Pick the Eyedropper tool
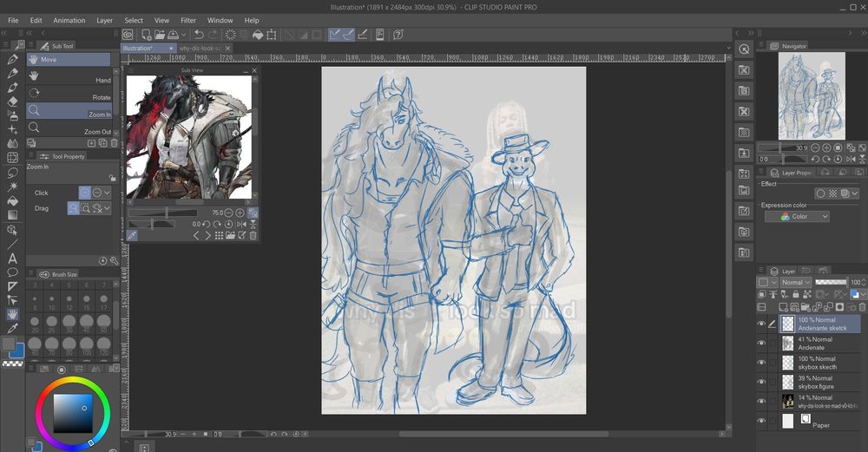Viewport: 868px width, 452px height. 13,329
